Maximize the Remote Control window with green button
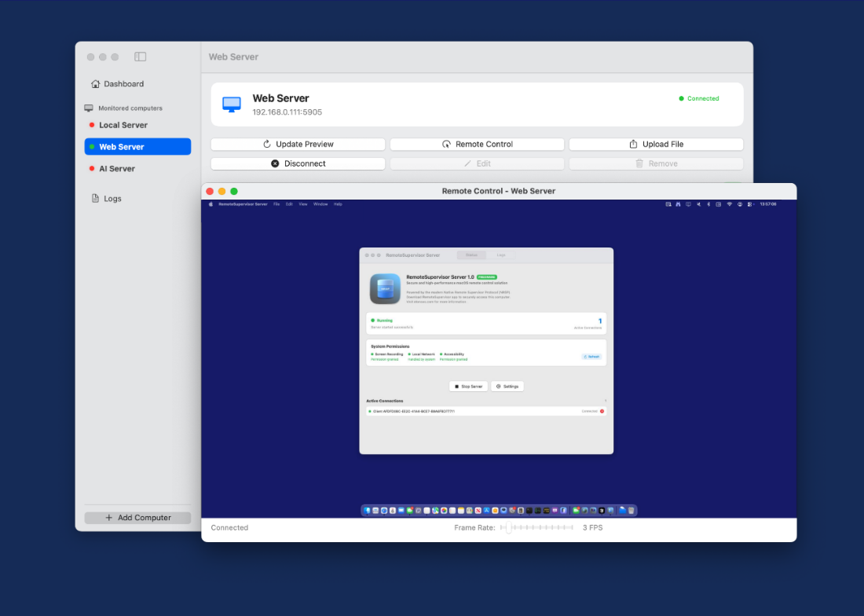The height and width of the screenshot is (616, 864). (x=234, y=191)
